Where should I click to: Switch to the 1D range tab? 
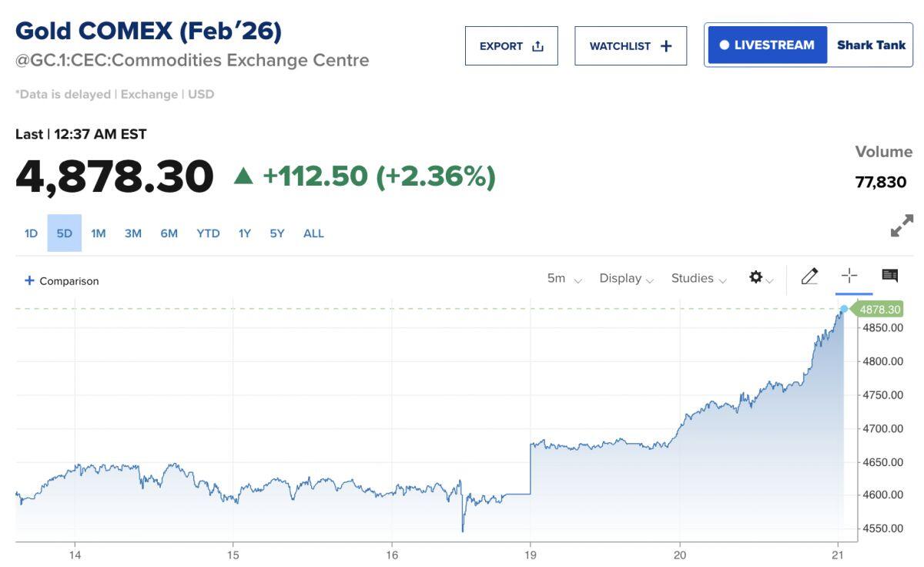tap(31, 233)
